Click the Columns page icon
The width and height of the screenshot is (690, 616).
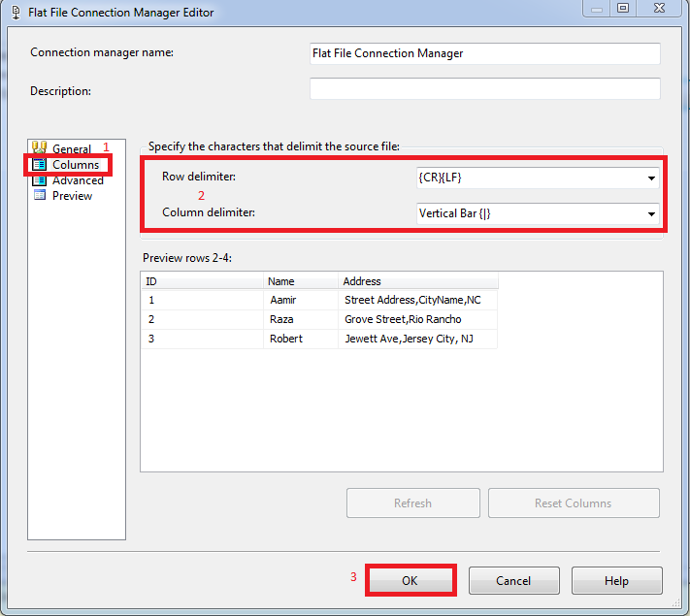[39, 165]
